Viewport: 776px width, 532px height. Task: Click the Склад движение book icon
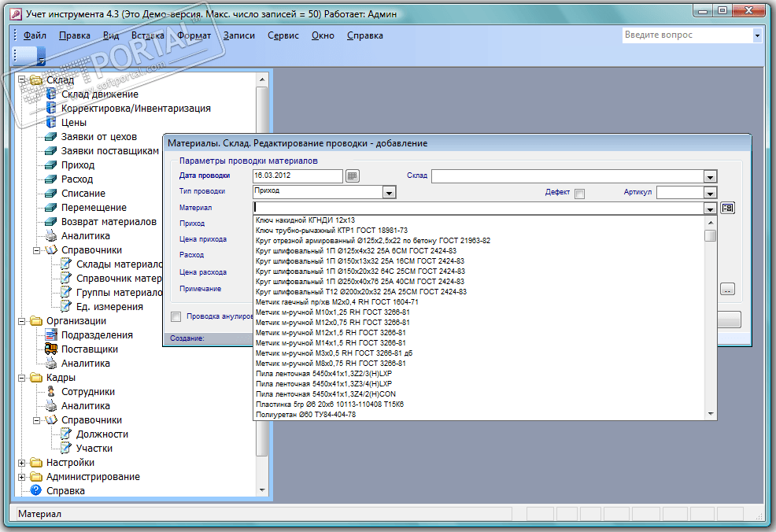[x=52, y=94]
